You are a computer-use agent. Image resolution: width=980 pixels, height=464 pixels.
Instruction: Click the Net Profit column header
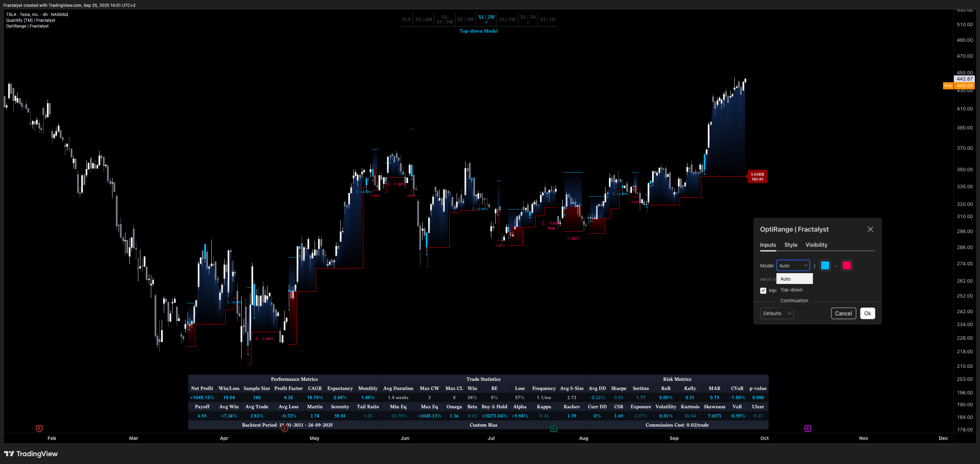[x=202, y=388]
